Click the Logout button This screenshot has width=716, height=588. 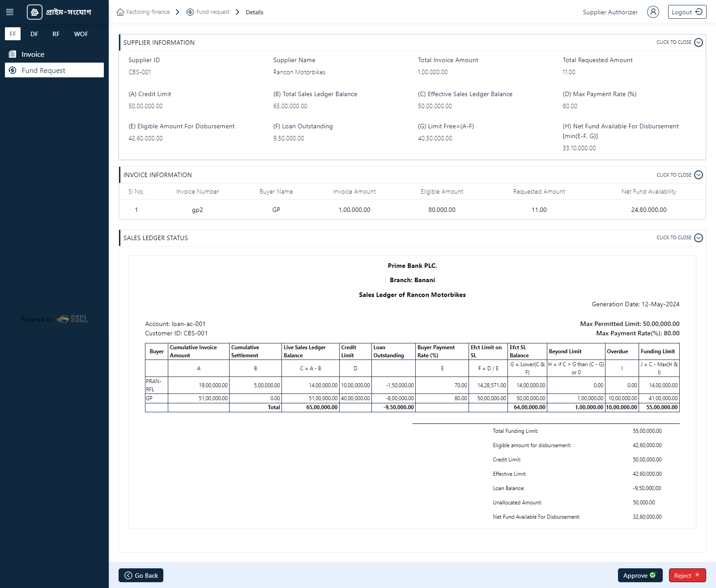click(x=687, y=12)
